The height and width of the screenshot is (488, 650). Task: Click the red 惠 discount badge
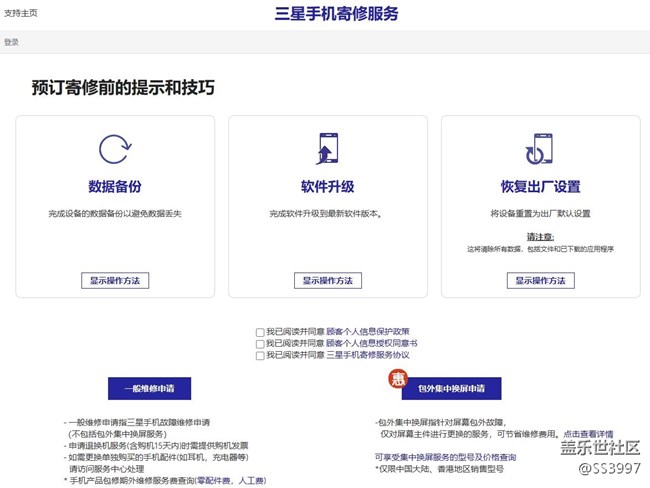pyautogui.click(x=397, y=379)
